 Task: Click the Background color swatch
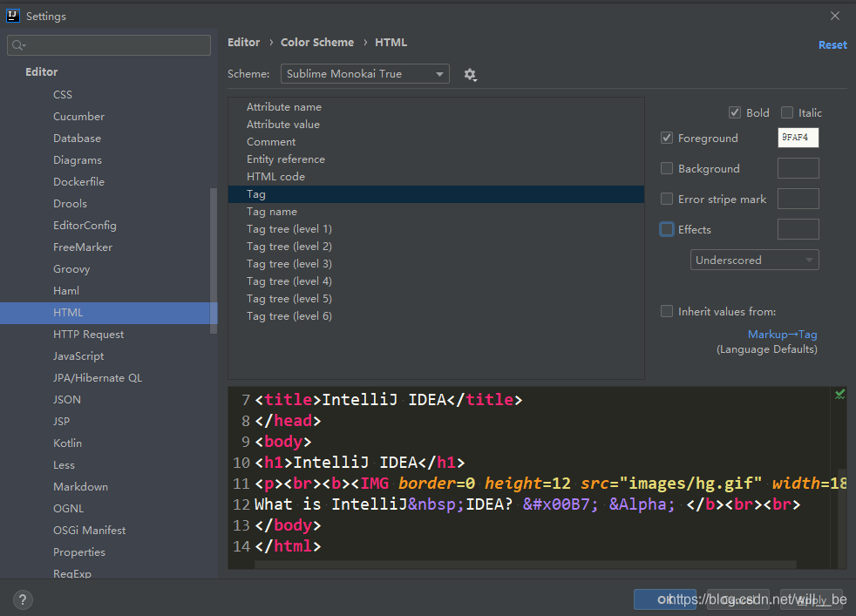point(798,168)
